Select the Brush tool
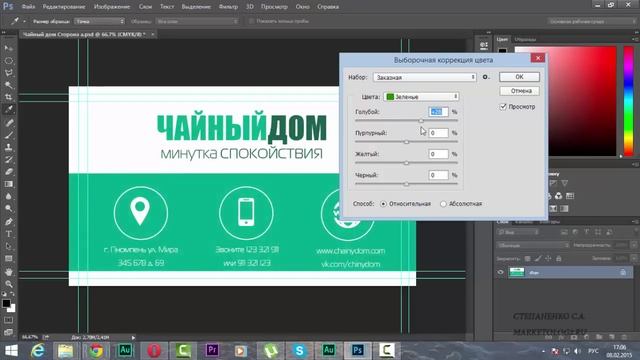This screenshot has height=360, width=640. tap(9, 135)
